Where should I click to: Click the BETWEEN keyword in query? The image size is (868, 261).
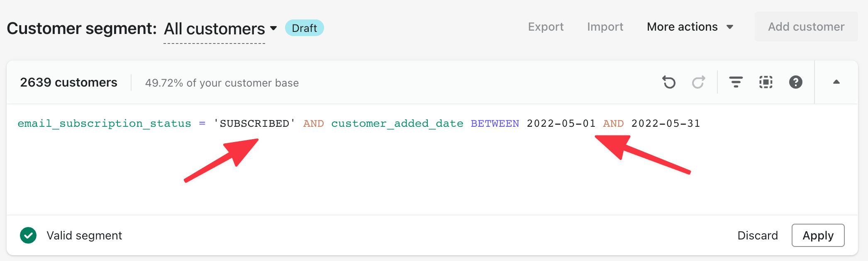495,123
